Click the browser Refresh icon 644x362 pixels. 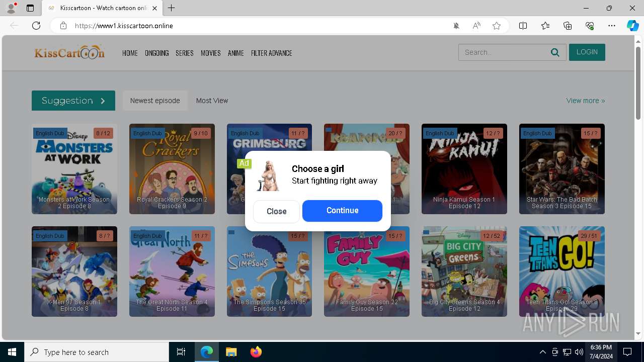[x=36, y=26]
